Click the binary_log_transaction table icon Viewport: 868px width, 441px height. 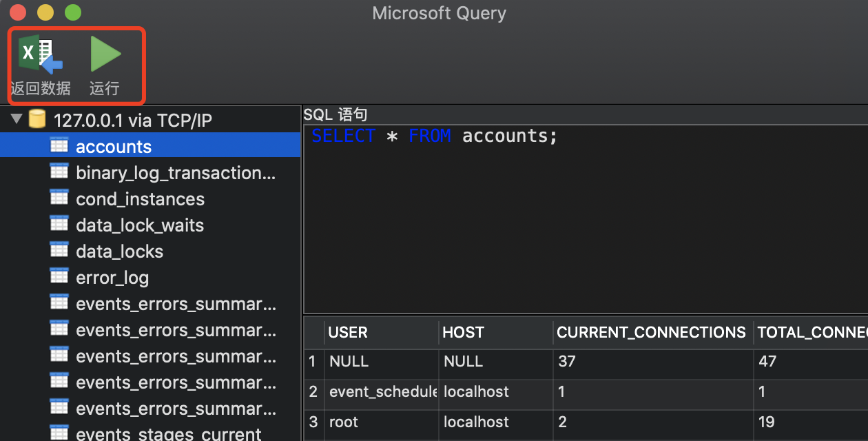(59, 172)
